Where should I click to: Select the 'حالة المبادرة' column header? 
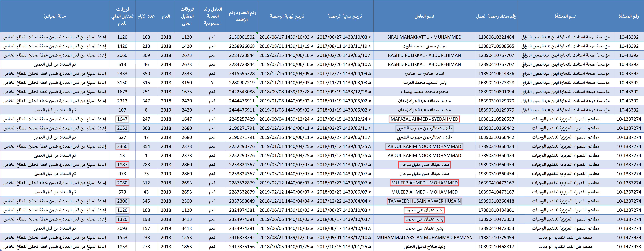pyautogui.click(x=54, y=16)
